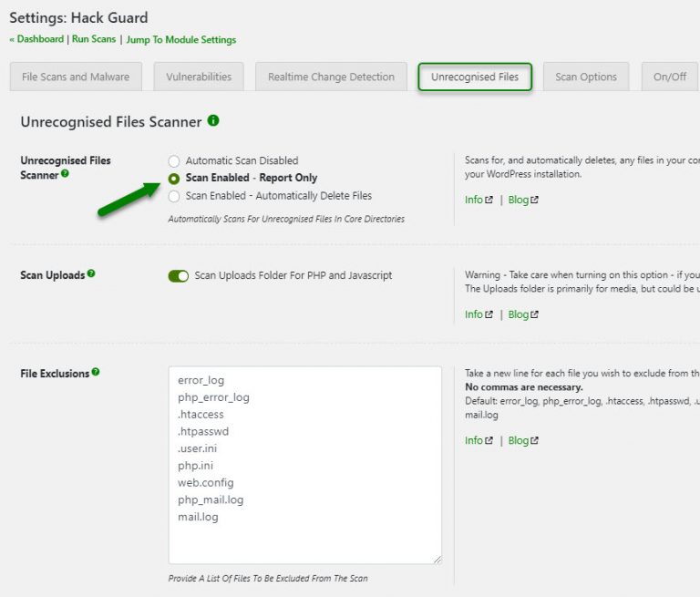Select Unrecognised Files tab
The height and width of the screenshot is (597, 700).
pyautogui.click(x=475, y=77)
